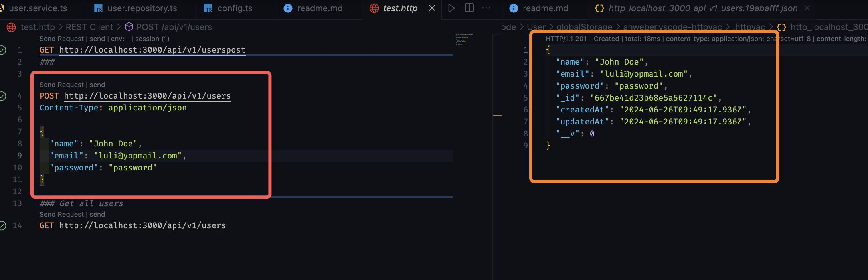This screenshot has height=280, width=868.
Task: Click the ### separator on line 2
Action: tap(47, 62)
